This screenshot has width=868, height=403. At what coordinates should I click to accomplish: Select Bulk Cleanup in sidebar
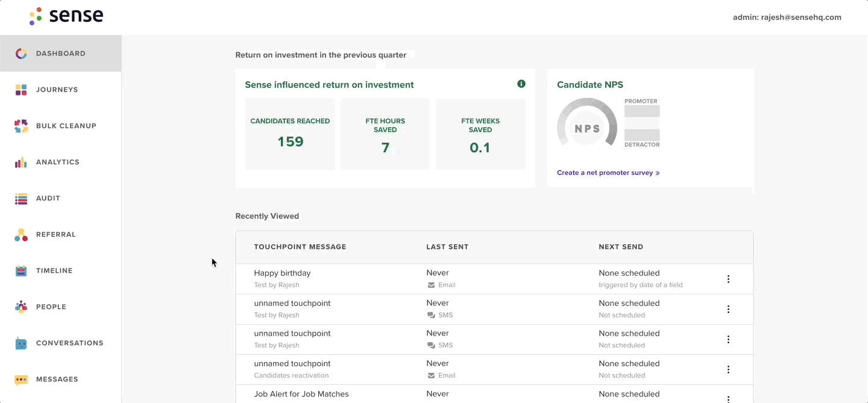pyautogui.click(x=61, y=126)
